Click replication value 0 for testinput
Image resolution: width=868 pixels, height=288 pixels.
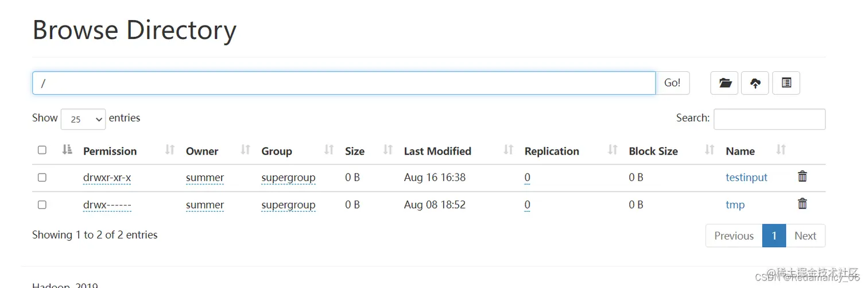pos(528,178)
